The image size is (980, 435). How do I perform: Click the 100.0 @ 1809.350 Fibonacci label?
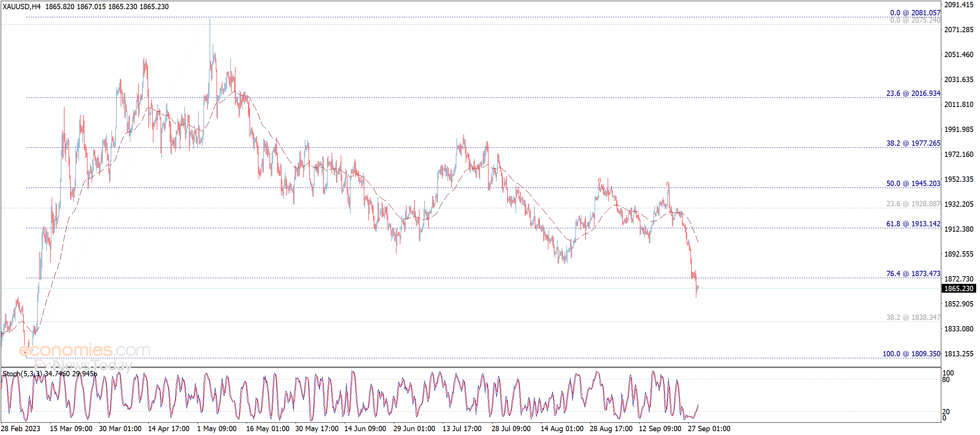pyautogui.click(x=911, y=354)
